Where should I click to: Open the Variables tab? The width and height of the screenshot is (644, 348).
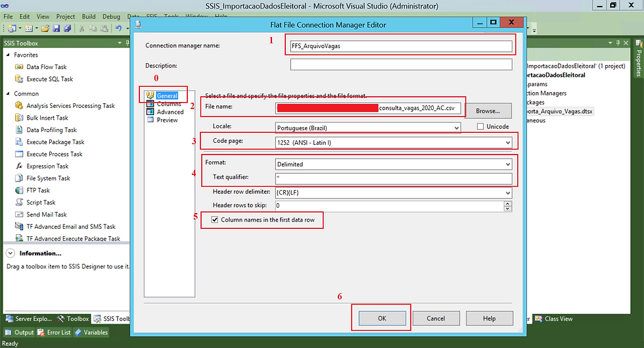click(91, 332)
